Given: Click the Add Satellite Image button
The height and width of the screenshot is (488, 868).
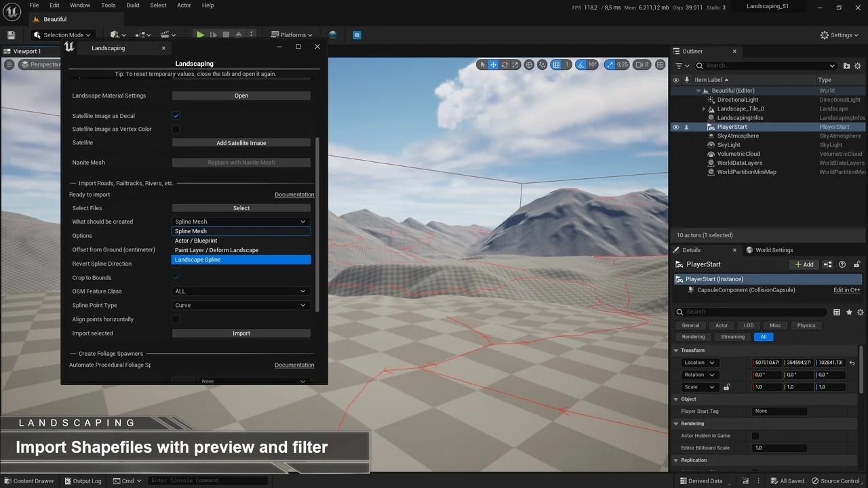Looking at the screenshot, I should pos(241,143).
